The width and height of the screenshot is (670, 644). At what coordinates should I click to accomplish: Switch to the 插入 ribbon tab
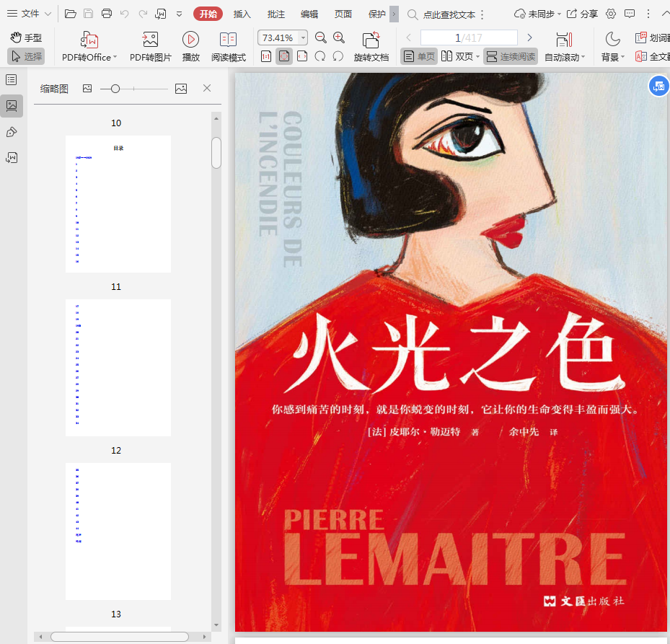[x=242, y=14]
